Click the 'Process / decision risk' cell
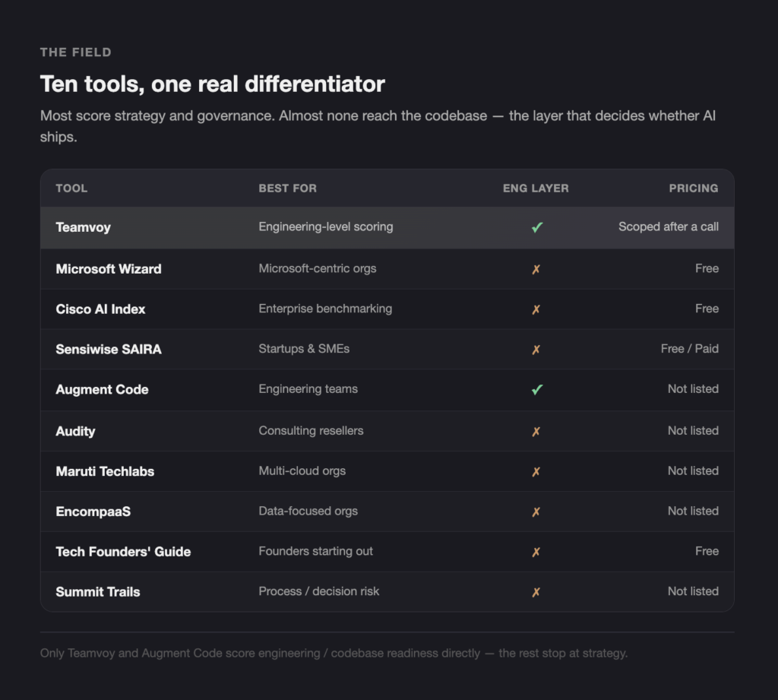This screenshot has width=778, height=700. click(x=318, y=592)
